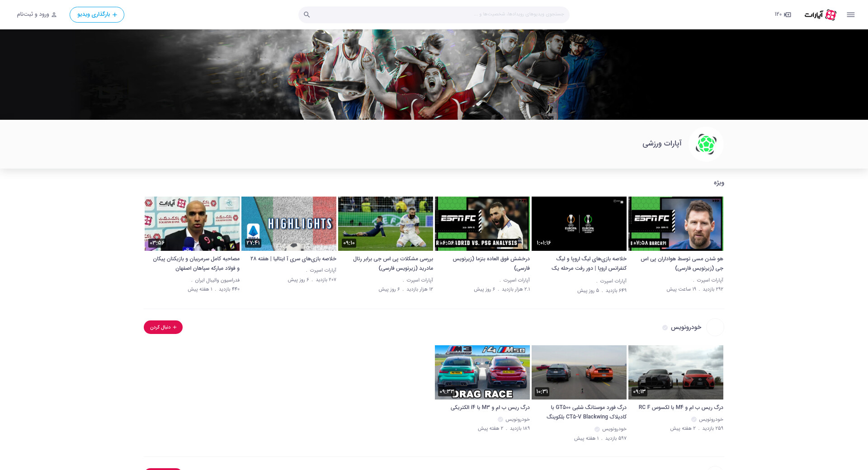Open the Mustang vs Cadillac drag thumbnail
This screenshot has width=868, height=470.
(579, 372)
